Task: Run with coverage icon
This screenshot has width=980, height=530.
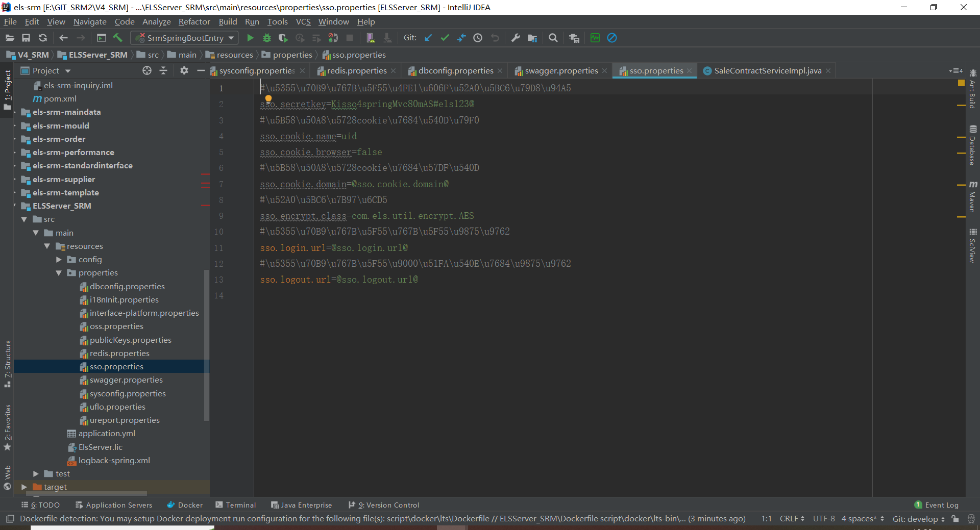Action: point(283,38)
